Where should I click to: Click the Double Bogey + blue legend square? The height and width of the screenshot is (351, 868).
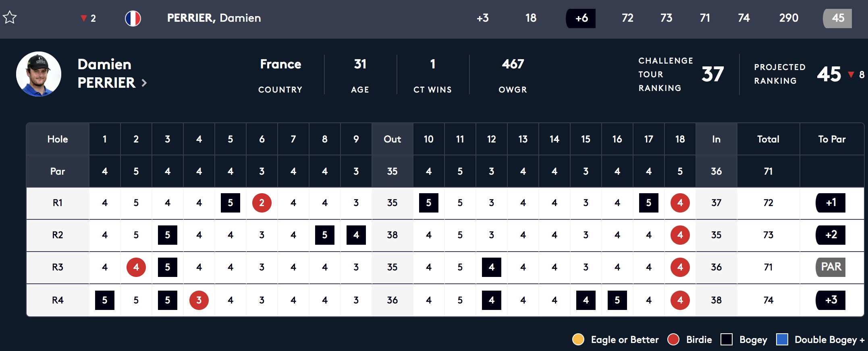coord(782,339)
